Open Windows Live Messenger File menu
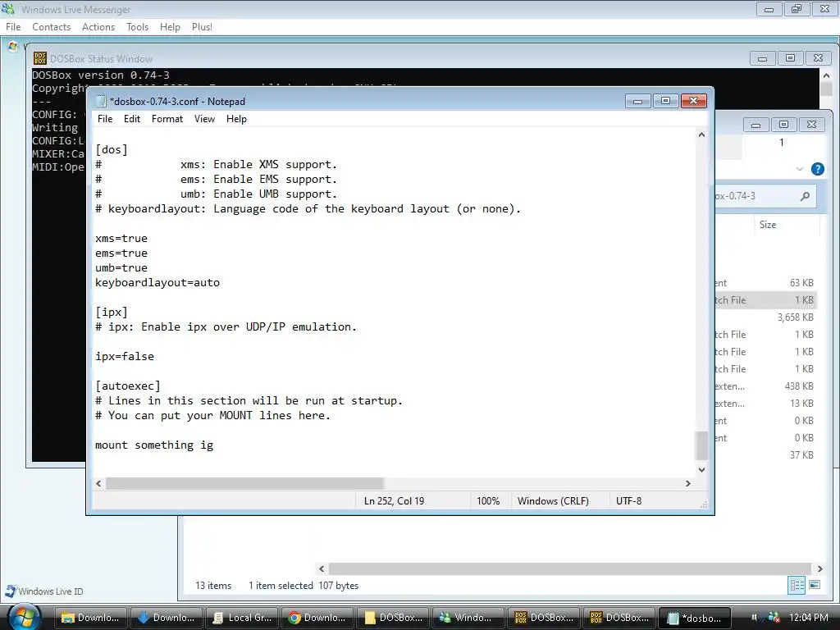Viewport: 840px width, 630px height. click(x=13, y=27)
